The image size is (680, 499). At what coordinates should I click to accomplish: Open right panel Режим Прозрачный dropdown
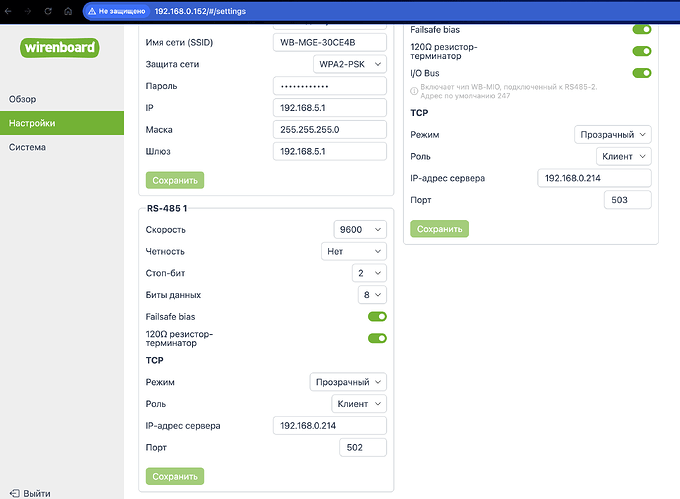[613, 134]
